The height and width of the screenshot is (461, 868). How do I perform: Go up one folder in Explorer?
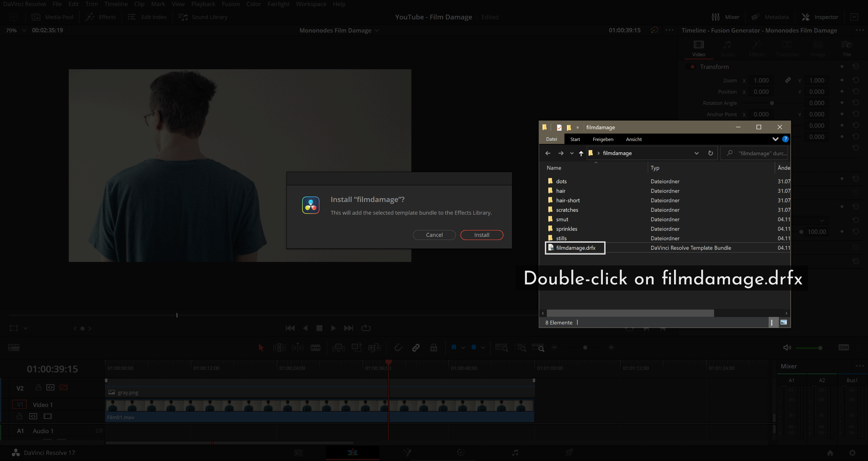[581, 153]
